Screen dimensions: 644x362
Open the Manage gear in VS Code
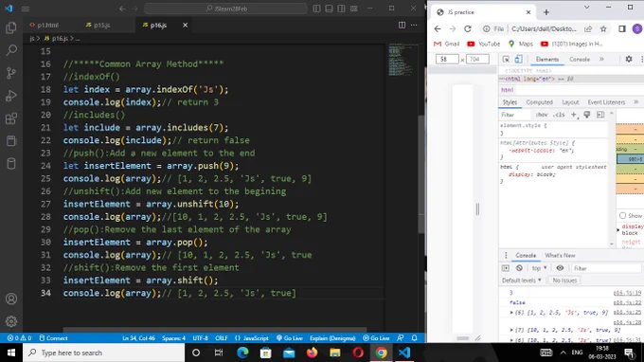click(x=11, y=321)
